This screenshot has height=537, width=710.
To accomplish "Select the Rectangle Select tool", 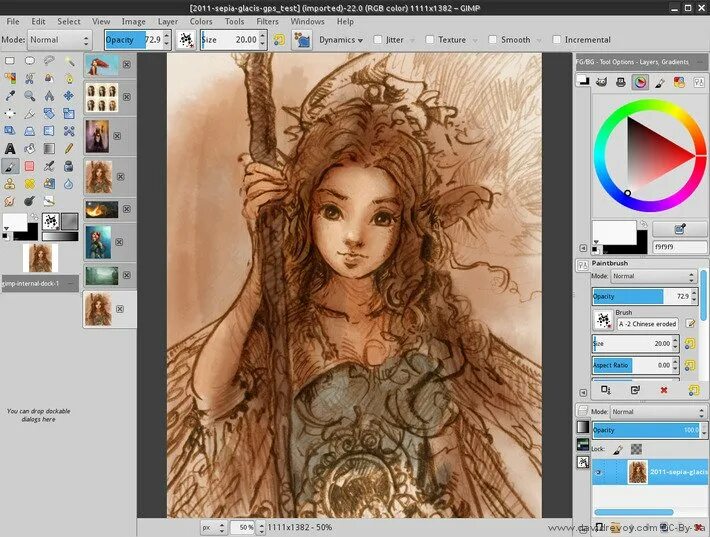I will (10, 61).
